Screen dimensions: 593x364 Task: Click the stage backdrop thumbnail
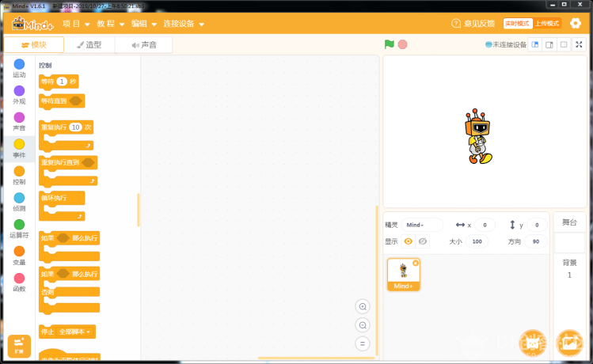point(569,243)
